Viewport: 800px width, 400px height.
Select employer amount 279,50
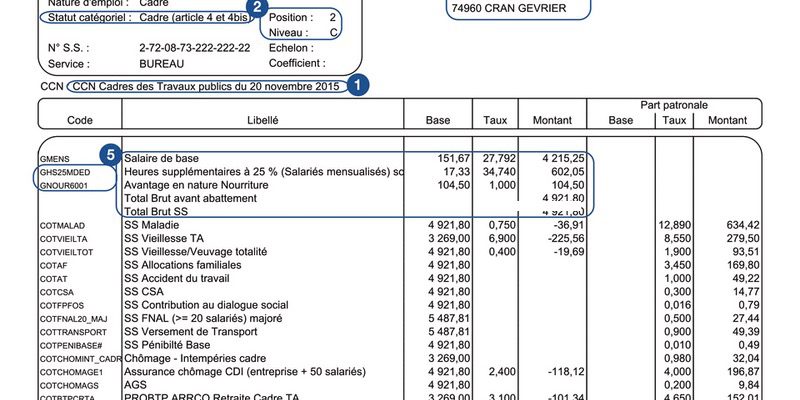point(743,238)
